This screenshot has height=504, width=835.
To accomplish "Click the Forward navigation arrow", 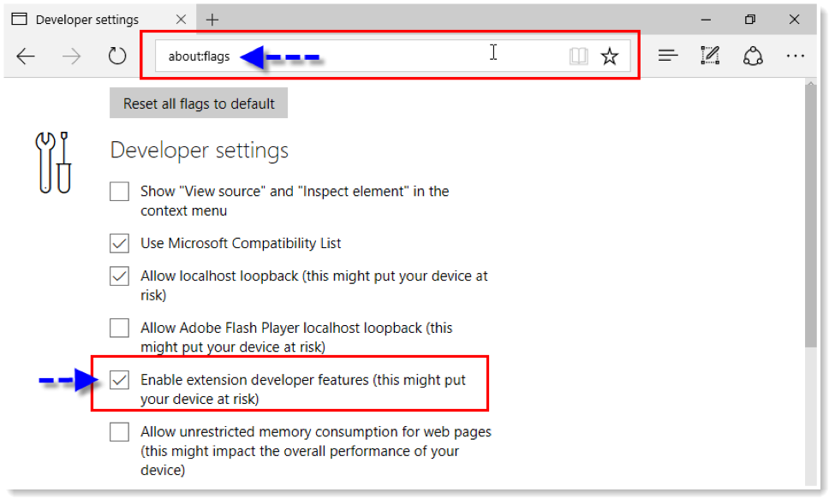I will click(72, 56).
